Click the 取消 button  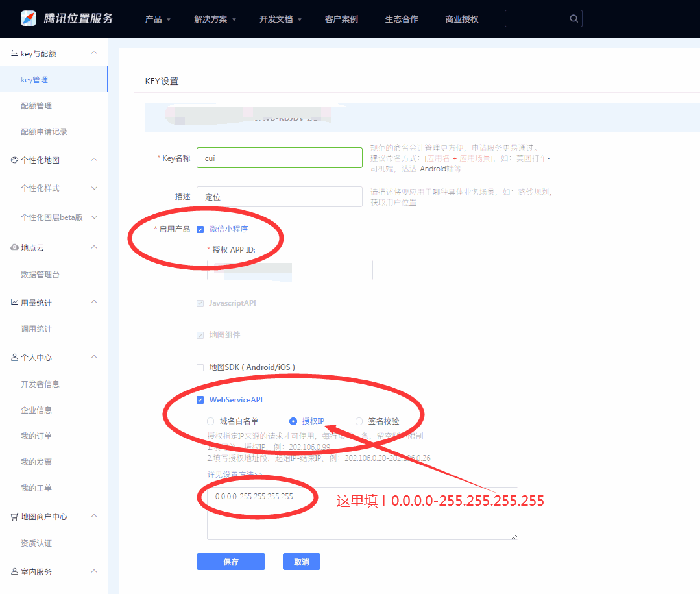tap(301, 562)
